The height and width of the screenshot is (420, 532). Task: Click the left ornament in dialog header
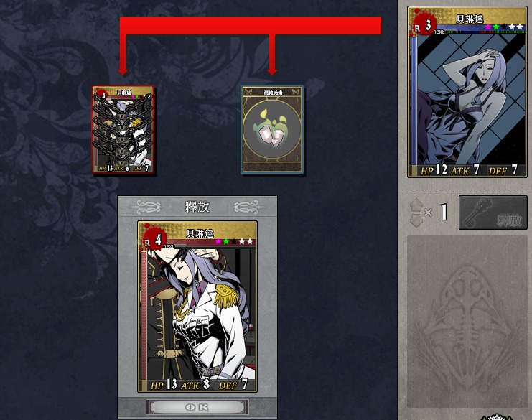(x=149, y=207)
